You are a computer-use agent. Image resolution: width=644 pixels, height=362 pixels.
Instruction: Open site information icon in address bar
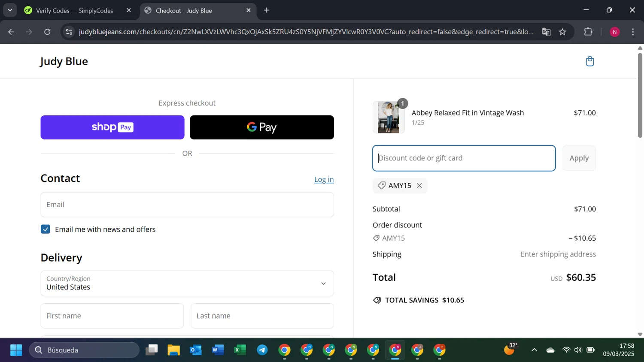click(69, 32)
